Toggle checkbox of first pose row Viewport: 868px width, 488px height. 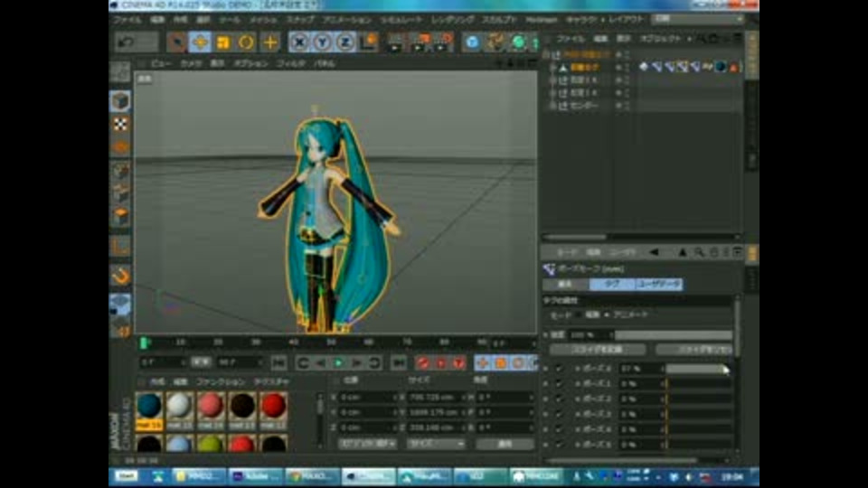click(x=559, y=369)
